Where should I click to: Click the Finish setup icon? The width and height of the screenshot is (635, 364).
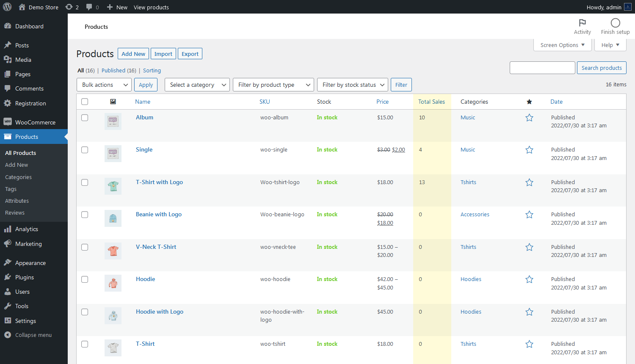(x=615, y=23)
